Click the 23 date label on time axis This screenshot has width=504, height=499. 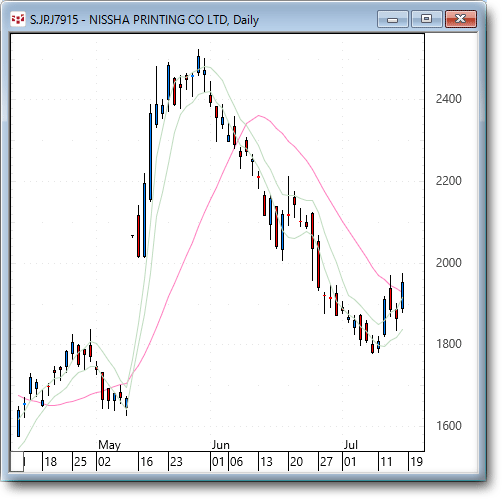[x=176, y=462]
